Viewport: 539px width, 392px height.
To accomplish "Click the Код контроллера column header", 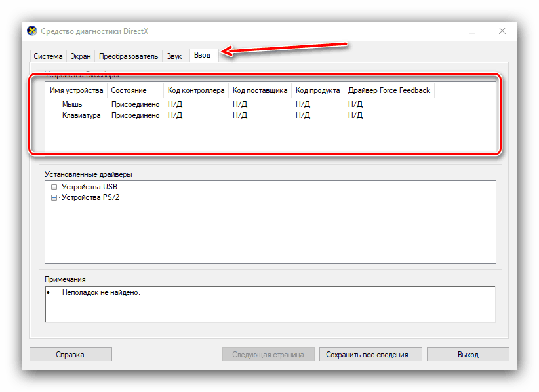I will pos(196,90).
